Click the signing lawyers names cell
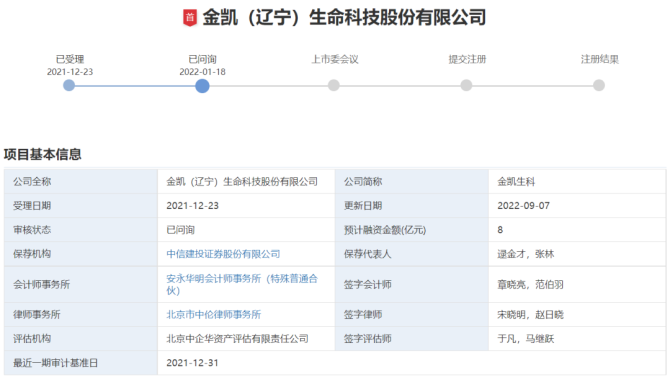 [577, 314]
